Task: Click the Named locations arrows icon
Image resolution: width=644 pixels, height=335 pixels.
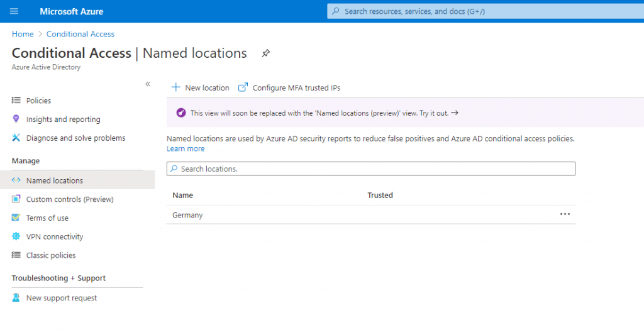Action: tap(16, 180)
